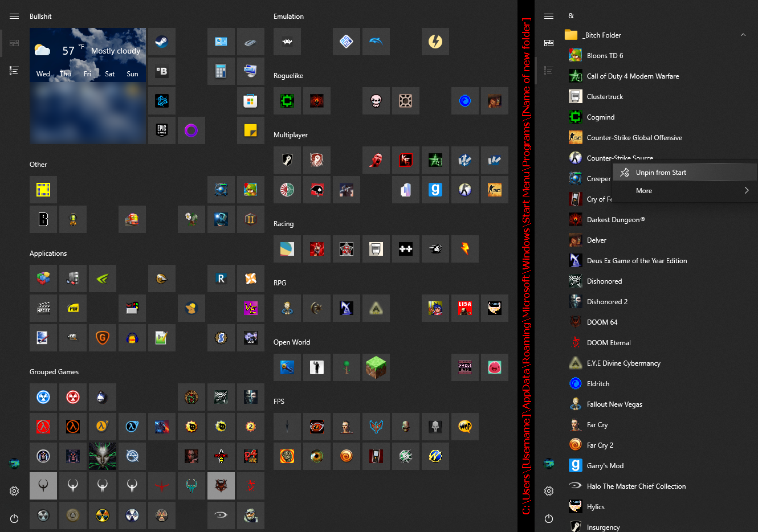Open the Weather live tile
The width and height of the screenshot is (758, 532).
click(88, 86)
